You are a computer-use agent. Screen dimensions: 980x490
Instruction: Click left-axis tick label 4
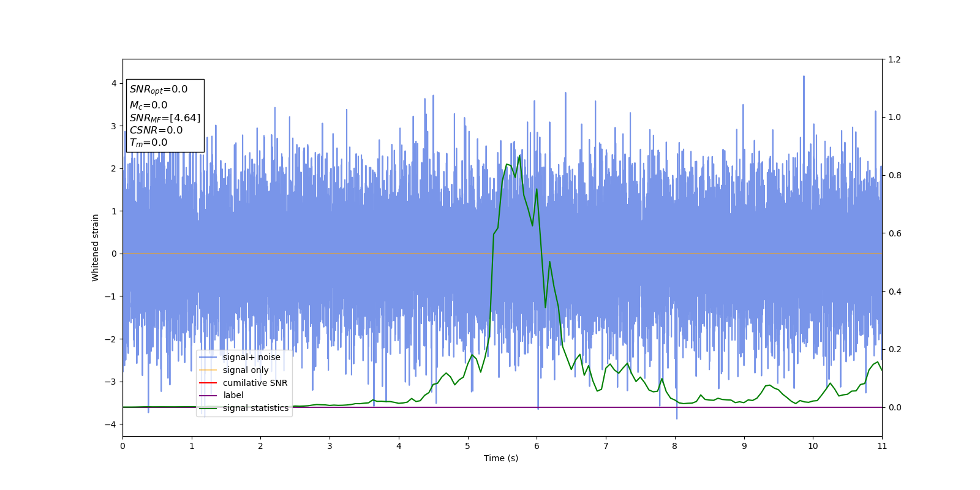click(114, 83)
